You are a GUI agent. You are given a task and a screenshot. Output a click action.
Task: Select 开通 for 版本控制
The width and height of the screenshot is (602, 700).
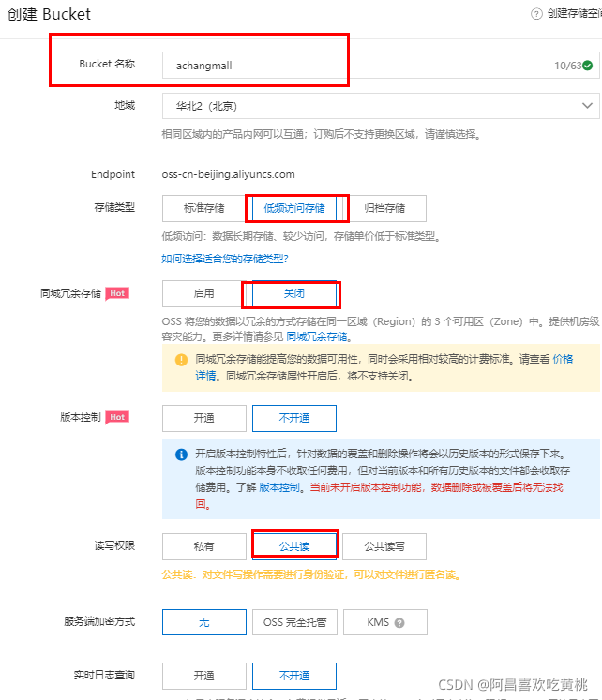coord(204,418)
